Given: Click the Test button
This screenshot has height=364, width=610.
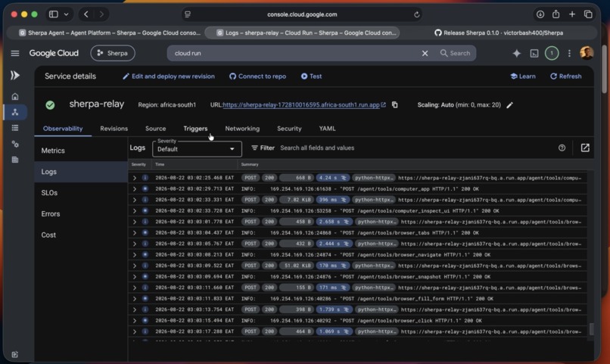Looking at the screenshot, I should (311, 76).
